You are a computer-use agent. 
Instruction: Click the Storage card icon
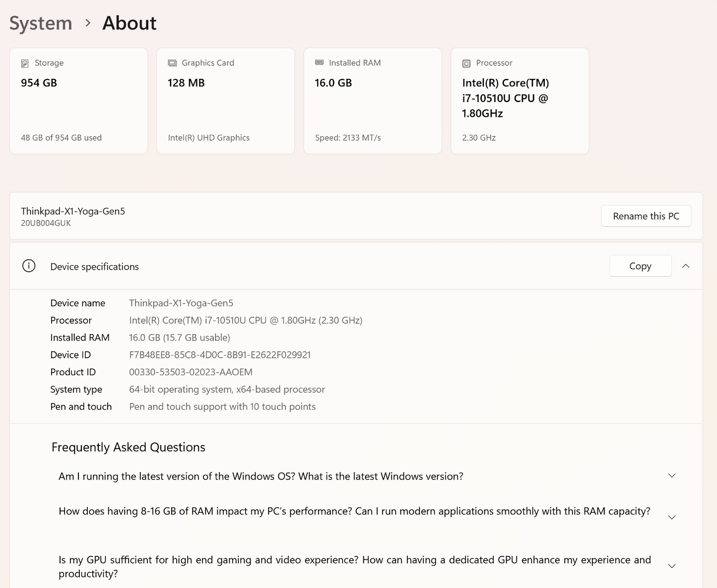pos(25,63)
